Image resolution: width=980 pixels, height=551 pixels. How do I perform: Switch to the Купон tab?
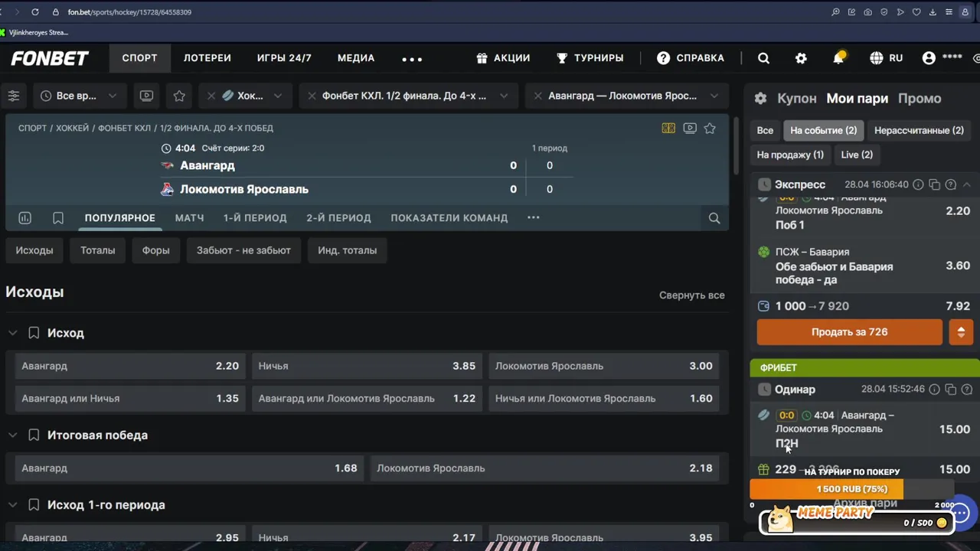(x=797, y=99)
